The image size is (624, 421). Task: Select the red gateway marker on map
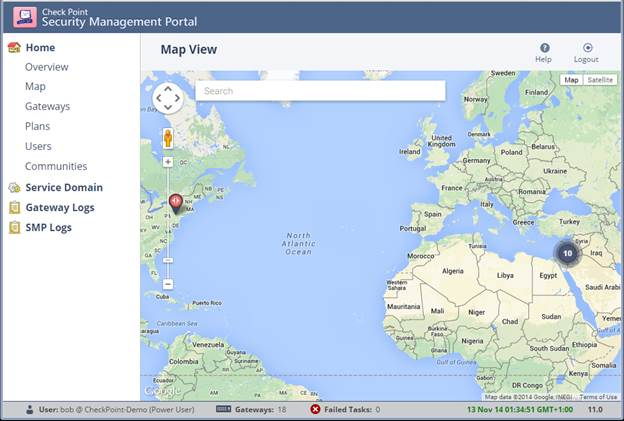[x=176, y=204]
